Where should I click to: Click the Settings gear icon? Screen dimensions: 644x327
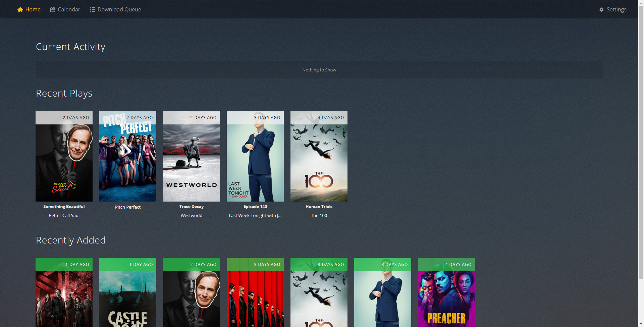(x=601, y=10)
